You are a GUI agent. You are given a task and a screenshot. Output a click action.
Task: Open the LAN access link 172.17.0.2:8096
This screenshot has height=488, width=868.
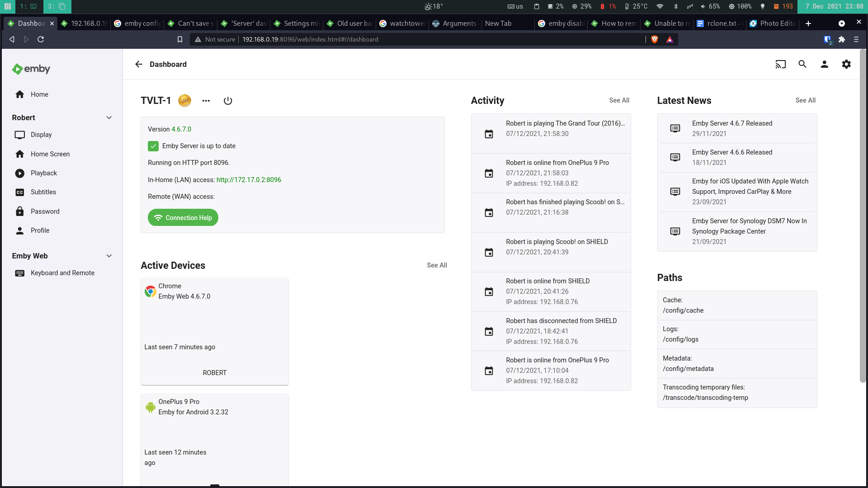(249, 180)
